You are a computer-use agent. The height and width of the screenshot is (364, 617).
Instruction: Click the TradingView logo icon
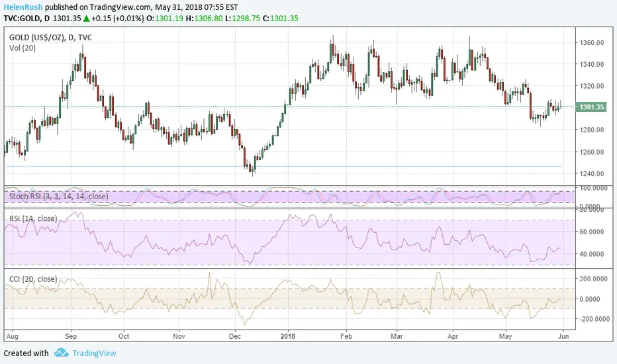coord(62,353)
